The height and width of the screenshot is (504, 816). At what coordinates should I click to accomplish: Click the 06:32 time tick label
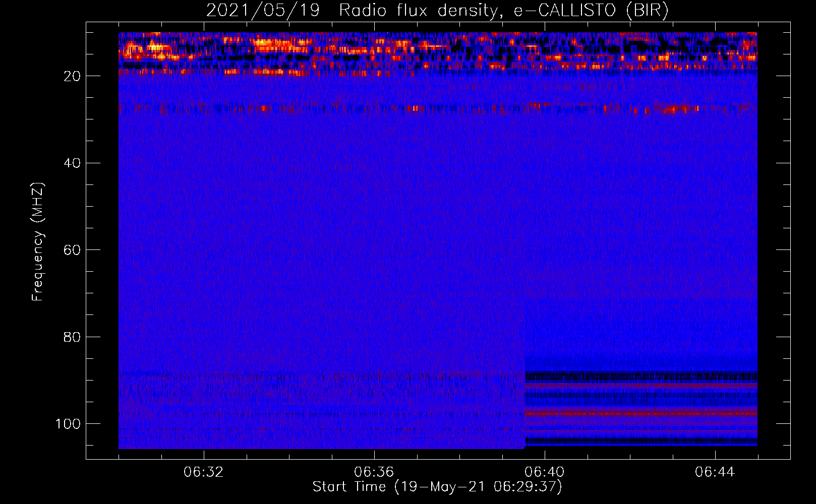tap(204, 472)
